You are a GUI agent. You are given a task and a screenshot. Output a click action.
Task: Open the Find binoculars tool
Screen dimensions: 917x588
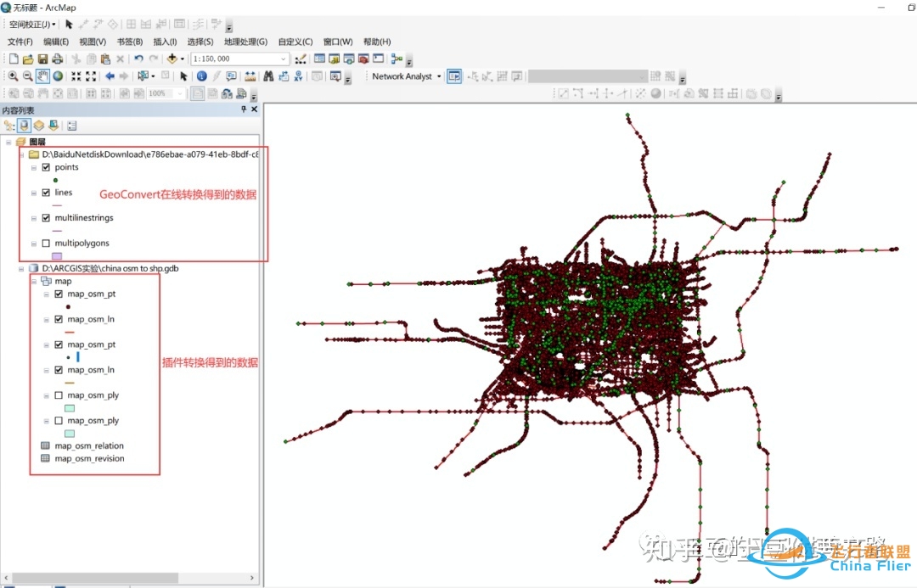(x=268, y=76)
